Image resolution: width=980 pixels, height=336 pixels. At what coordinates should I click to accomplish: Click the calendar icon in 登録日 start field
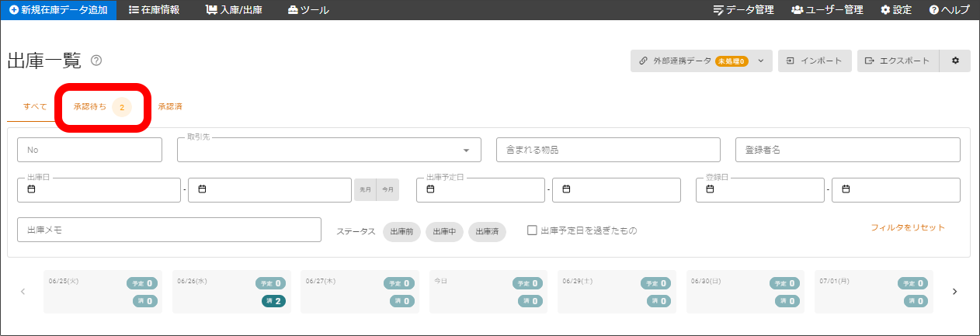(711, 189)
